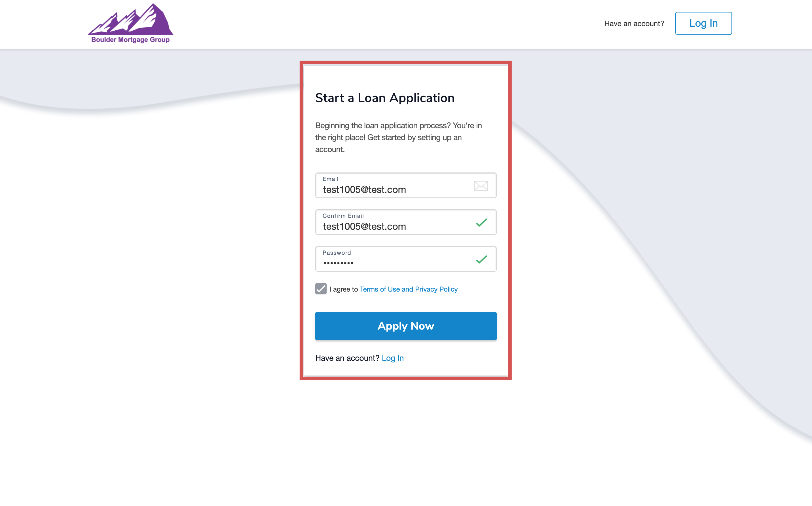Image resolution: width=812 pixels, height=506 pixels.
Task: Click the "Confirm Email" field label
Action: click(x=343, y=216)
